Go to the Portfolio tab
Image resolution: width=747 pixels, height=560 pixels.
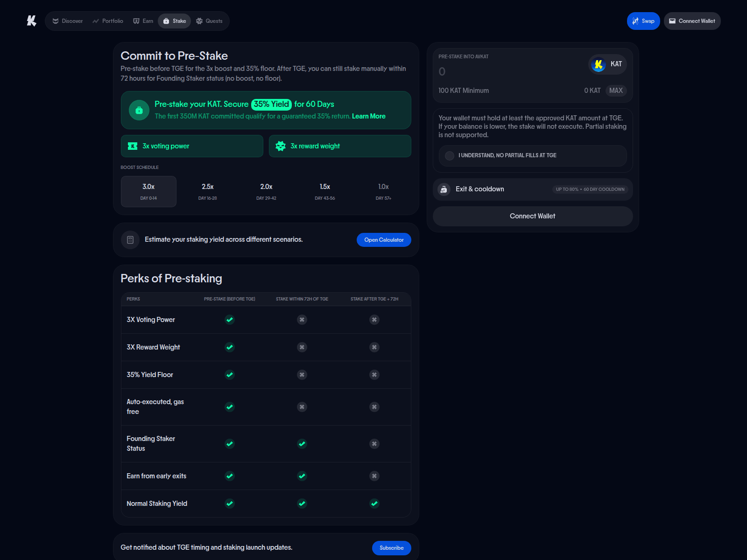coord(108,21)
